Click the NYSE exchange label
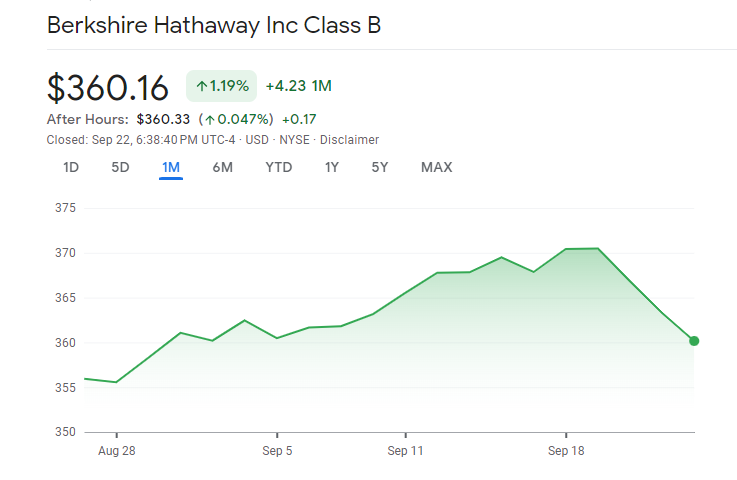The width and height of the screenshot is (737, 480). (295, 140)
